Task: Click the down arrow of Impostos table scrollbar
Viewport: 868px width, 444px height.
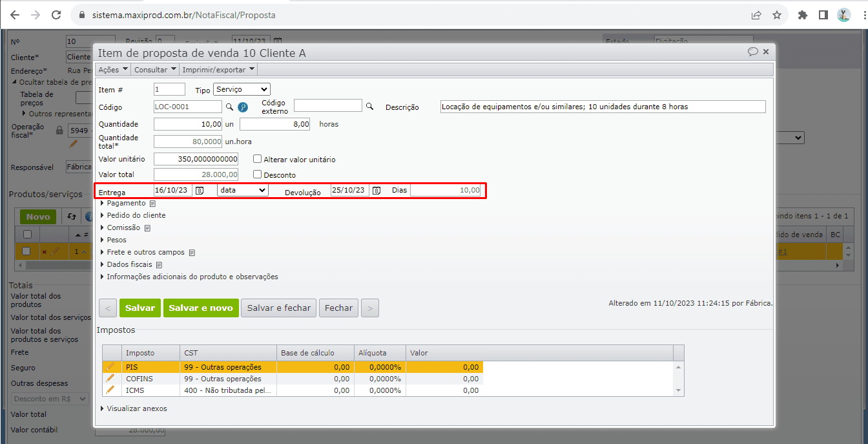Action: [678, 390]
